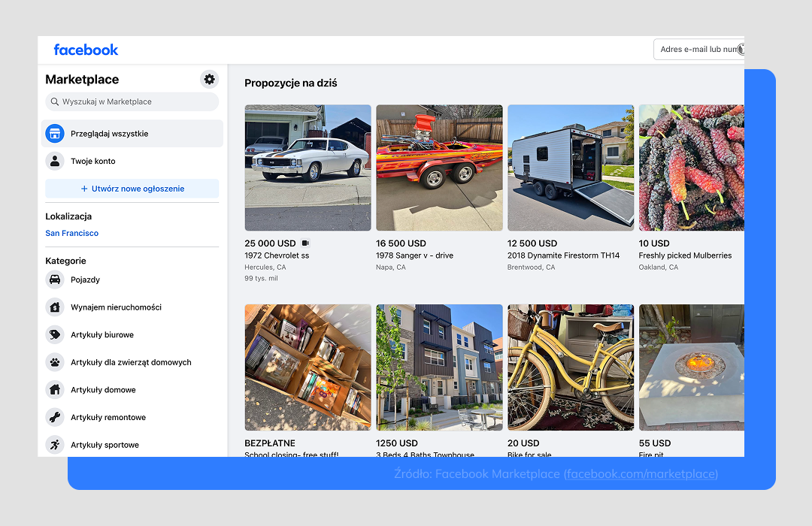Click the 10 USD price
812x526 pixels.
coord(654,243)
